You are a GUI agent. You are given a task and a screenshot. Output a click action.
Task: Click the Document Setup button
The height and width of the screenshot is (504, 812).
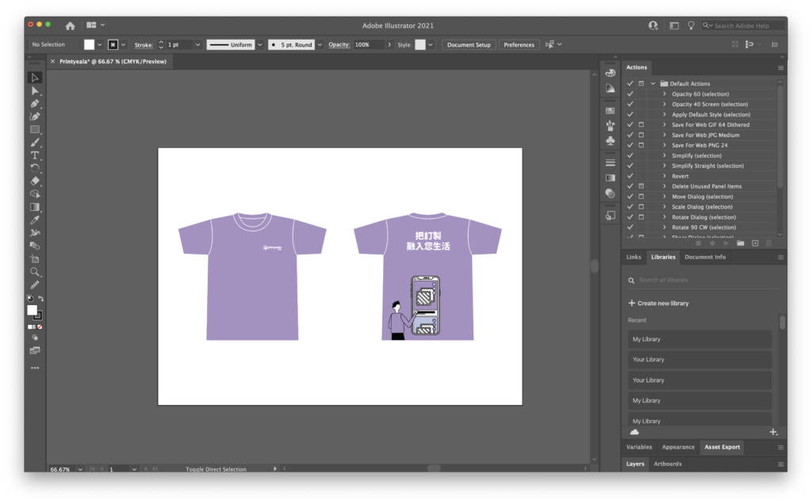click(469, 45)
